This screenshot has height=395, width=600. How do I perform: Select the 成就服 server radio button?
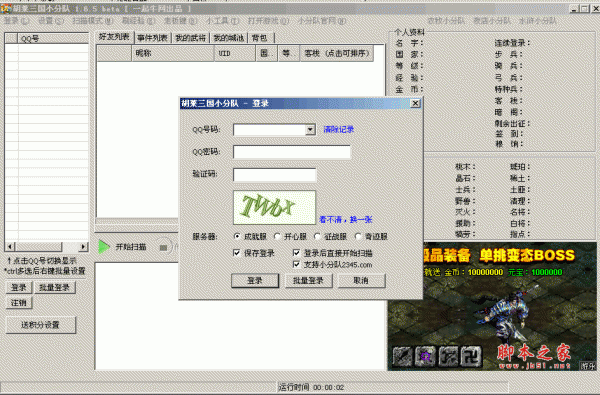click(x=237, y=237)
